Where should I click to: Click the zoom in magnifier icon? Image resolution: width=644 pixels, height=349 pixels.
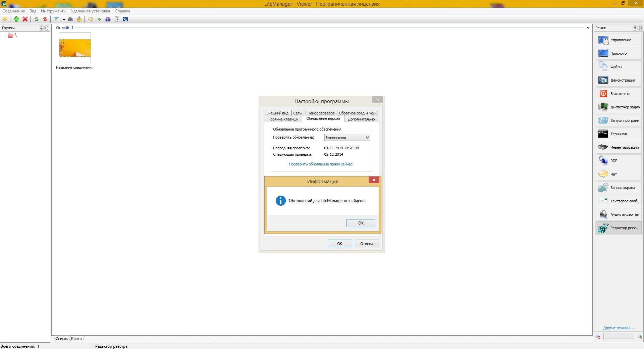coord(640,337)
